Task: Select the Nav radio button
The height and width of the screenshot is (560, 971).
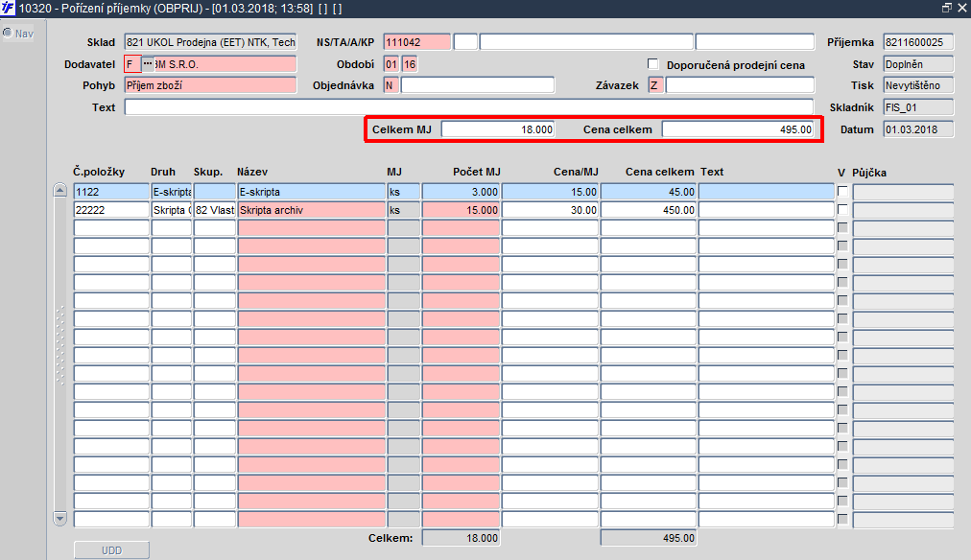Action: tap(8, 33)
